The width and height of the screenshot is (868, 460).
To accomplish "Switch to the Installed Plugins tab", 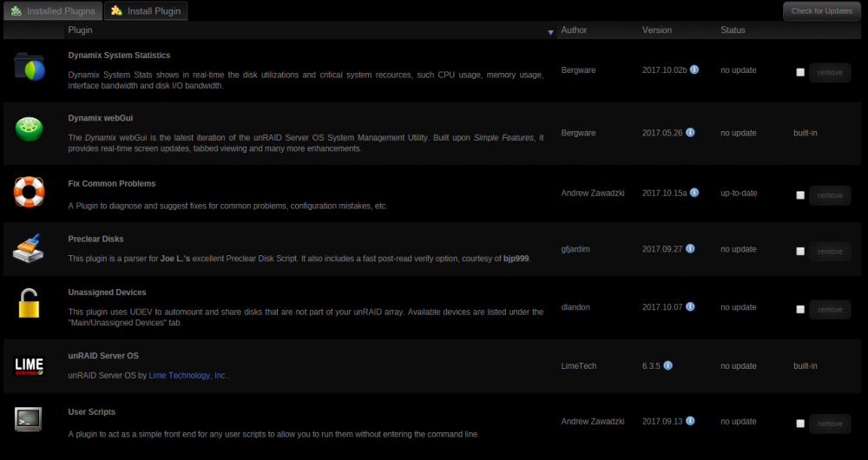I will pos(53,11).
